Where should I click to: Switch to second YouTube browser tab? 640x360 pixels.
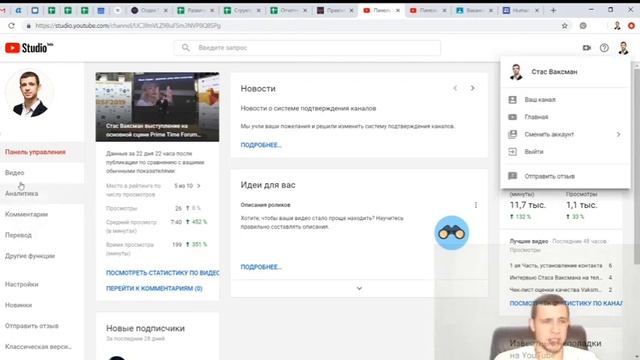pos(428,11)
